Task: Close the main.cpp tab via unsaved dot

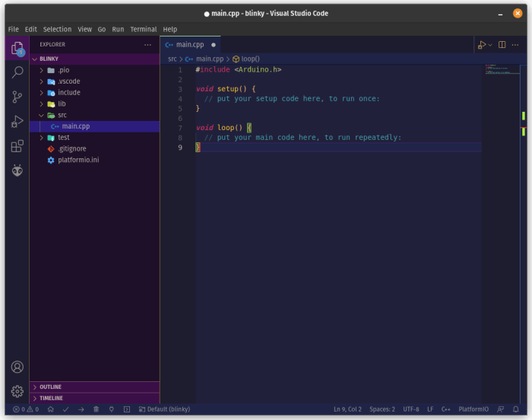Action: pyautogui.click(x=214, y=45)
